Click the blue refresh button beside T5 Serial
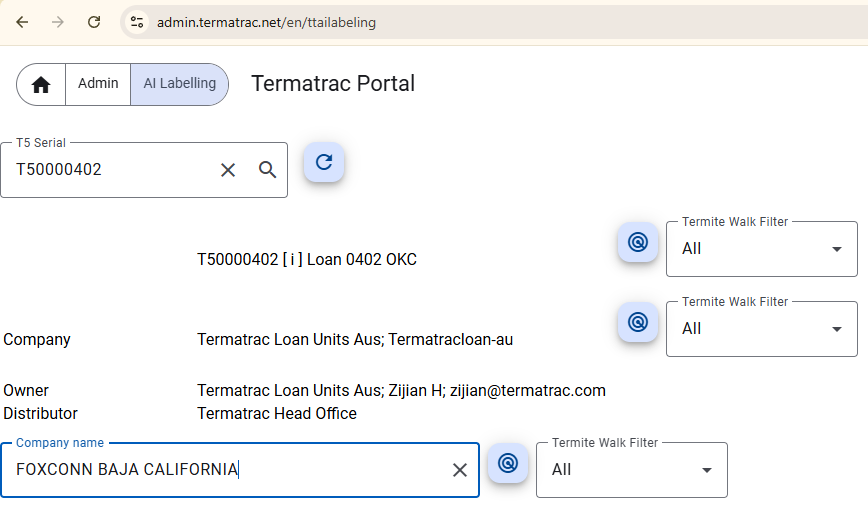868x517 pixels. [x=324, y=162]
